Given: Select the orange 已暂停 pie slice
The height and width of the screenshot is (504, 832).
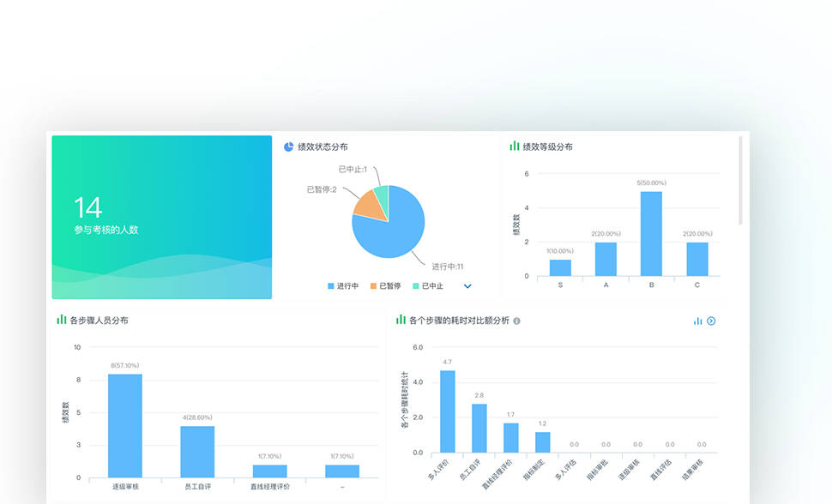Looking at the screenshot, I should click(x=370, y=204).
